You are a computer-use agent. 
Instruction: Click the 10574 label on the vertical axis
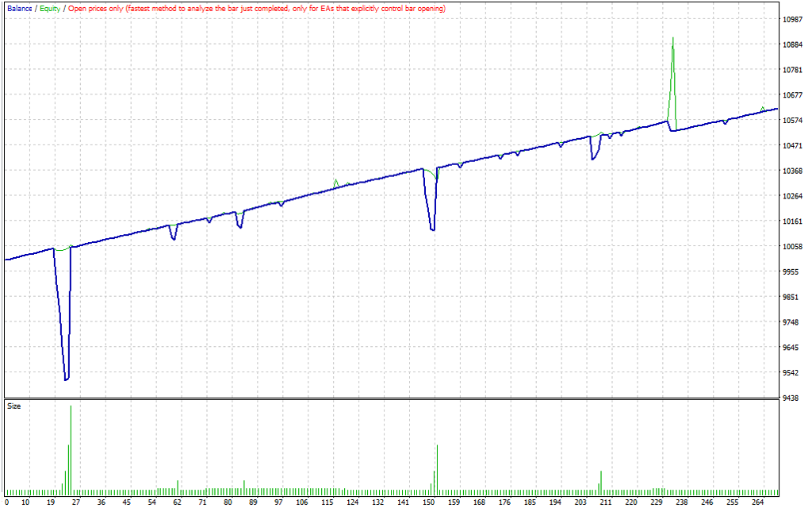tap(792, 121)
